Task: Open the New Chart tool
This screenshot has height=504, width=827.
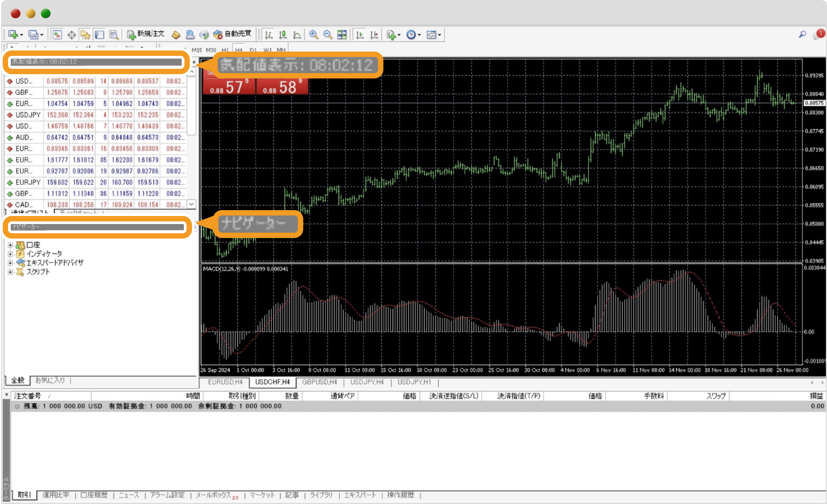Action: pyautogui.click(x=13, y=35)
